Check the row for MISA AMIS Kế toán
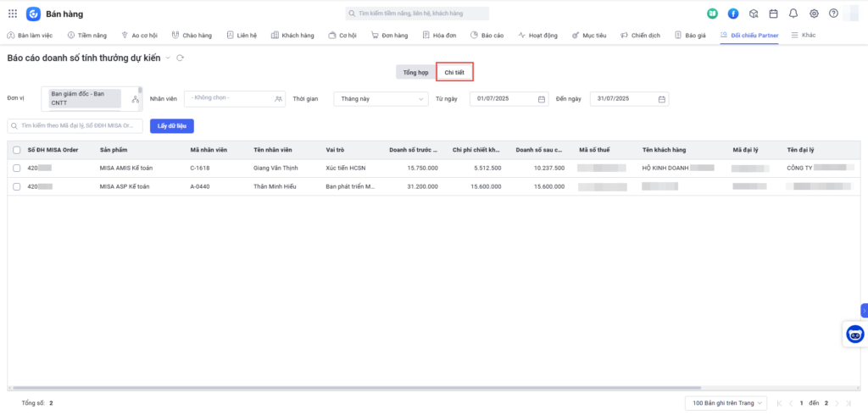 17,168
